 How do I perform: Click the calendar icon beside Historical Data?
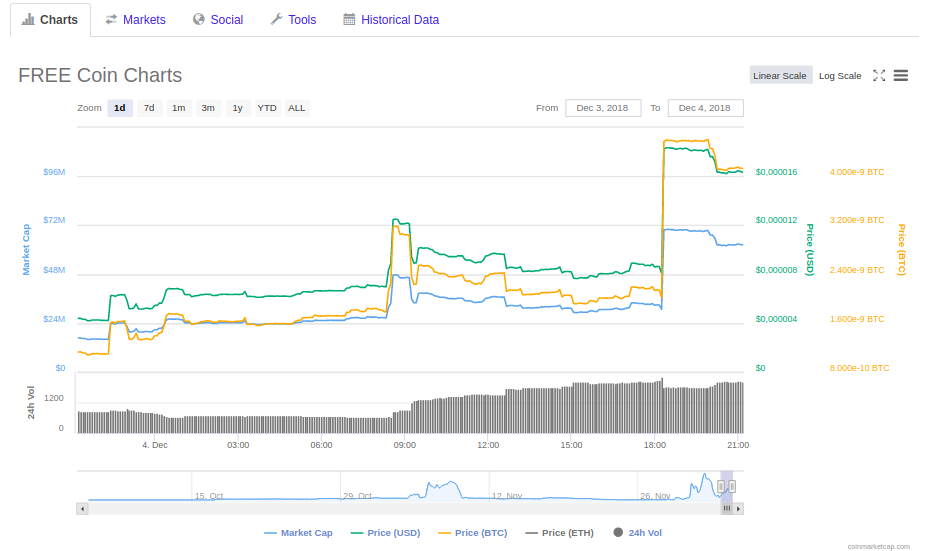click(x=349, y=20)
